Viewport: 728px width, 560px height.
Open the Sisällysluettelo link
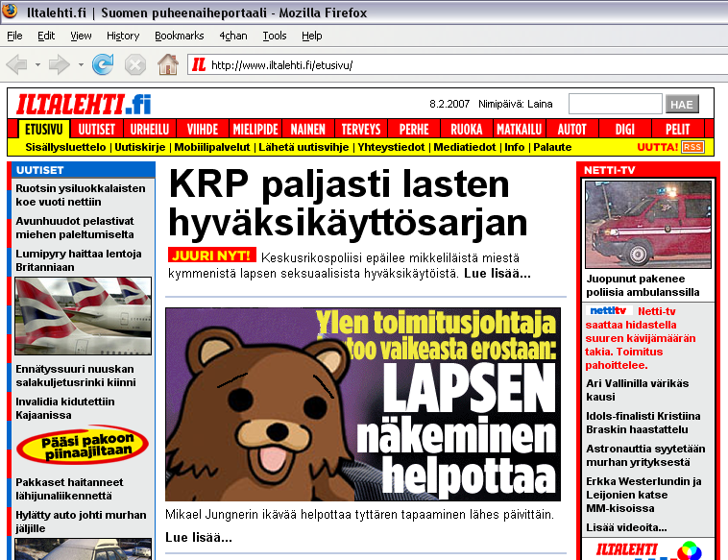click(65, 147)
